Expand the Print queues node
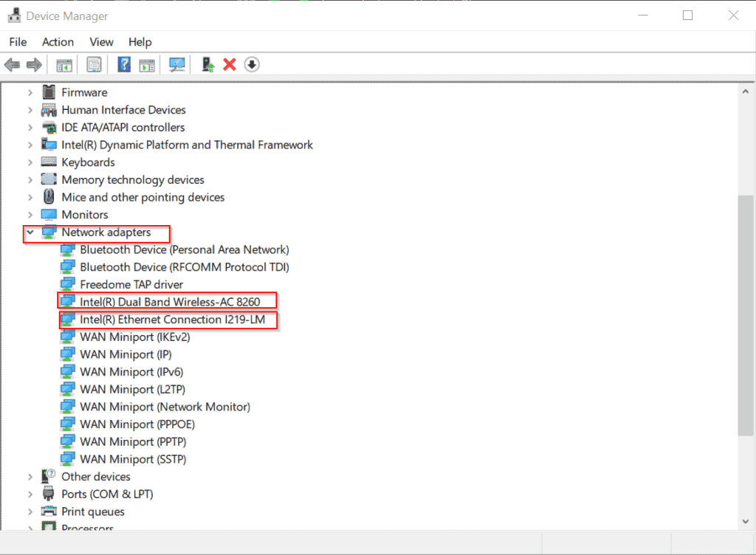756x555 pixels. (x=30, y=511)
